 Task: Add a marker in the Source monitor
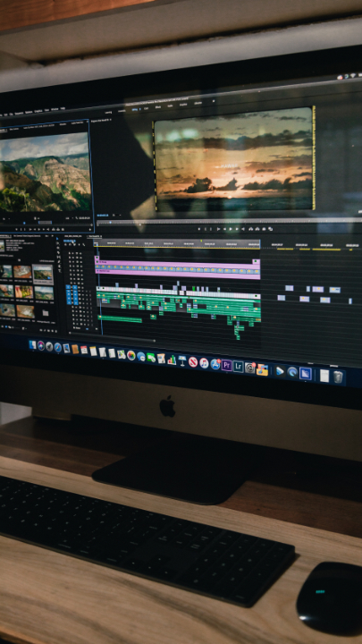click(16, 229)
